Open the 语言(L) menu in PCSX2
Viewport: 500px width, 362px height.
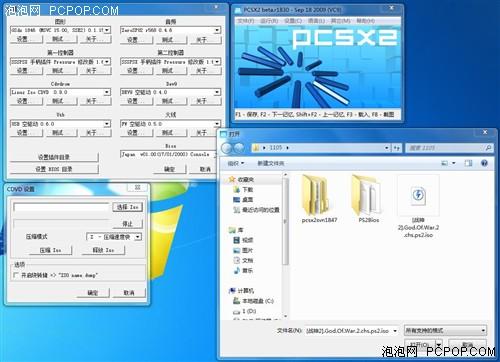click(316, 21)
